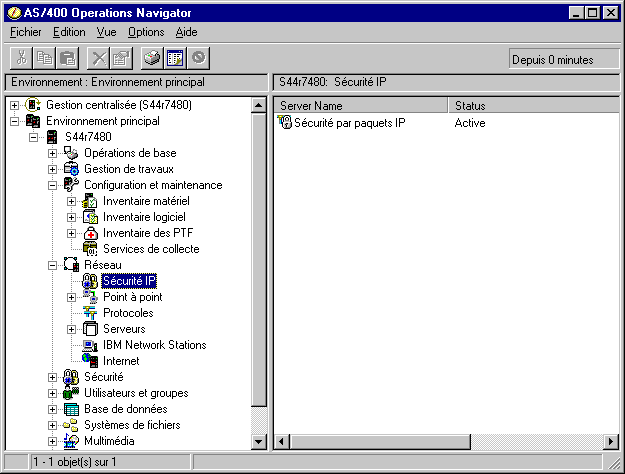Image resolution: width=625 pixels, height=474 pixels.
Task: Expand the Gestion centralisée node
Action: point(14,105)
